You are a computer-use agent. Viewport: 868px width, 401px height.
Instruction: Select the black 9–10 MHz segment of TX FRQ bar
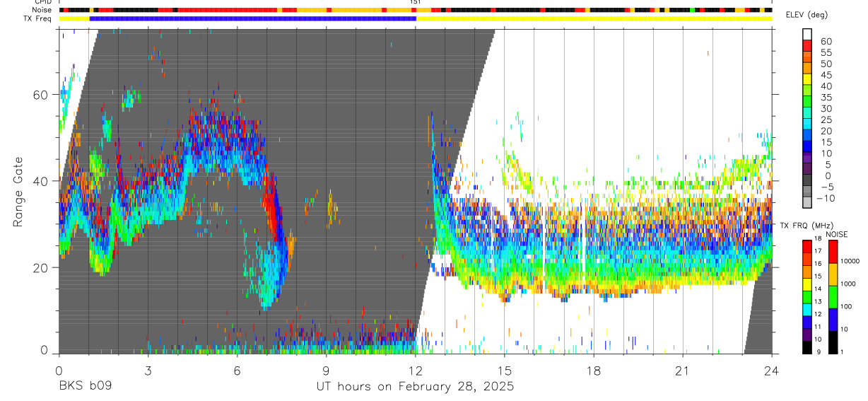807,347
